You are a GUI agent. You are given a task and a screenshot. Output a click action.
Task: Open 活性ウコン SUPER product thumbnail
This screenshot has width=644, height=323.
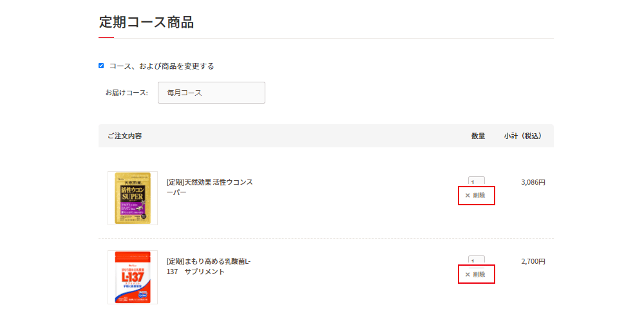coord(133,198)
